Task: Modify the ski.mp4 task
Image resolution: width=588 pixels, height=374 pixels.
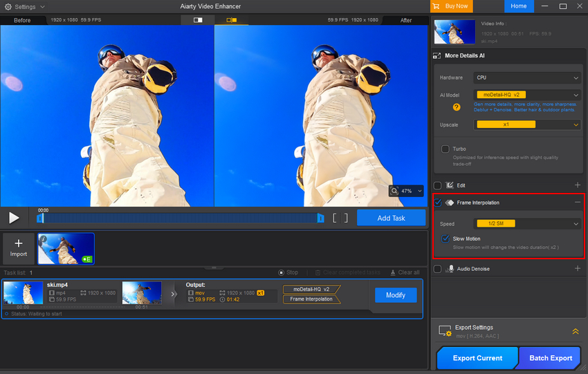Action: point(396,295)
